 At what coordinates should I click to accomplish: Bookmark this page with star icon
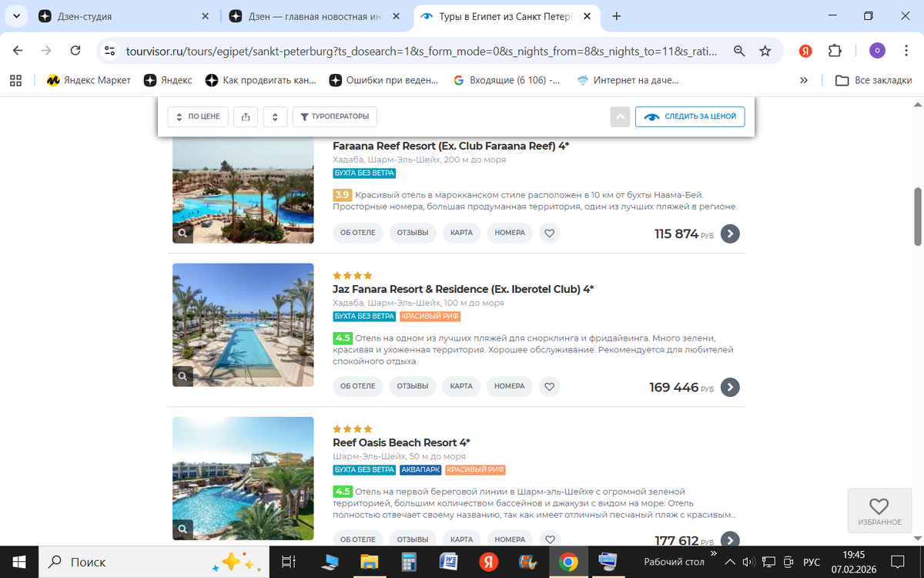coord(765,51)
